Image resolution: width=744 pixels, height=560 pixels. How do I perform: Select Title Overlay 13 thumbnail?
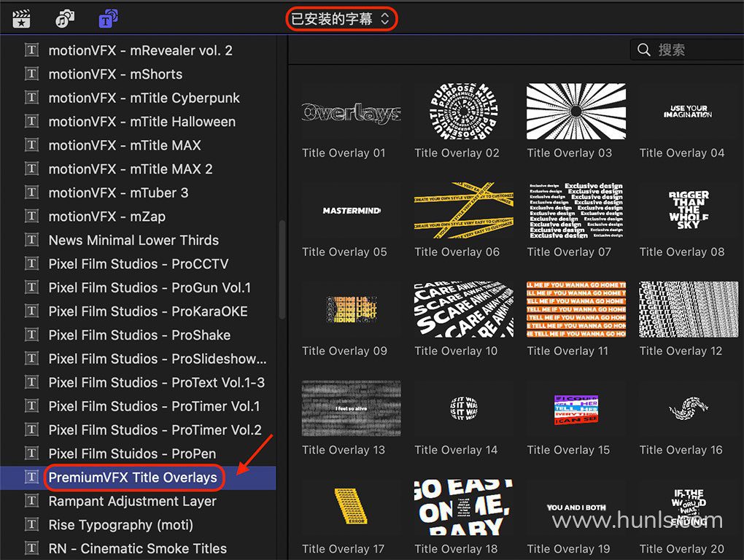click(x=351, y=408)
